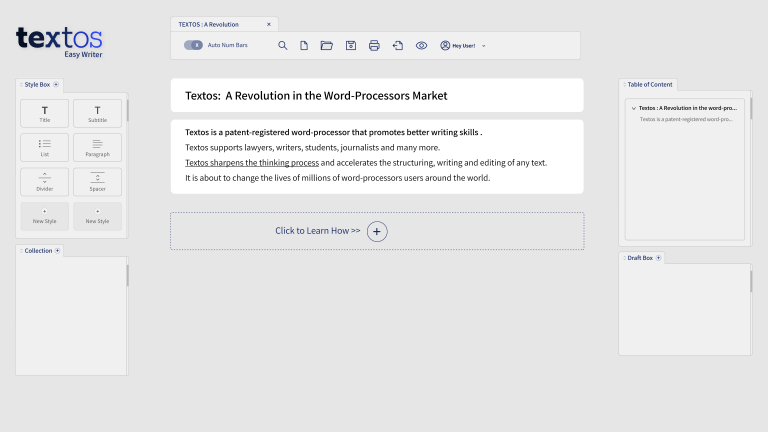Open the Draft Box panel tab
The image size is (768, 432).
pos(640,258)
